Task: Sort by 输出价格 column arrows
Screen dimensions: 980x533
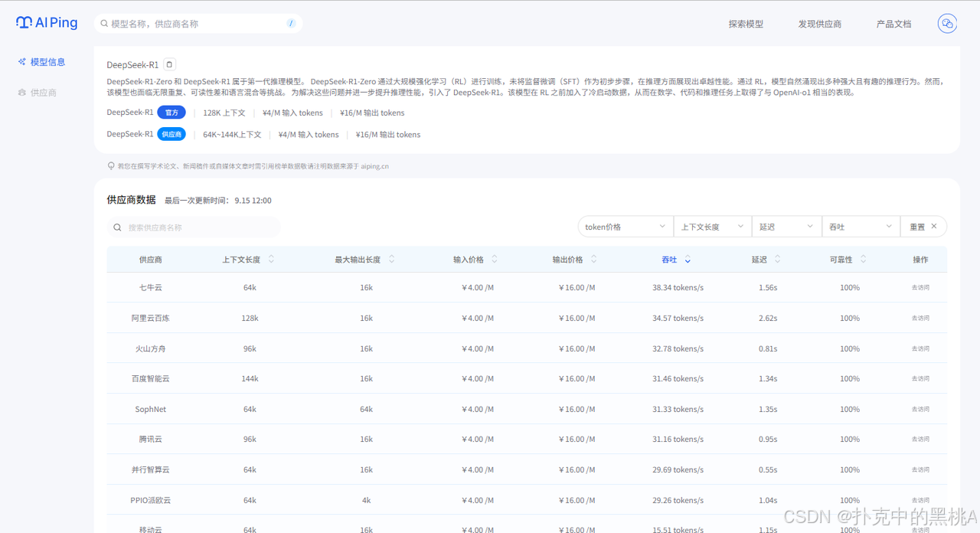Action: click(x=594, y=260)
